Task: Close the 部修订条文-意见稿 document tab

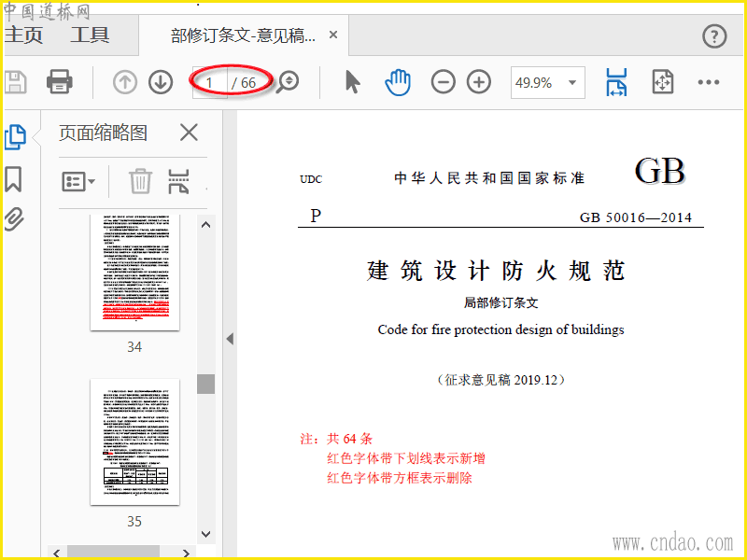Action: [333, 35]
